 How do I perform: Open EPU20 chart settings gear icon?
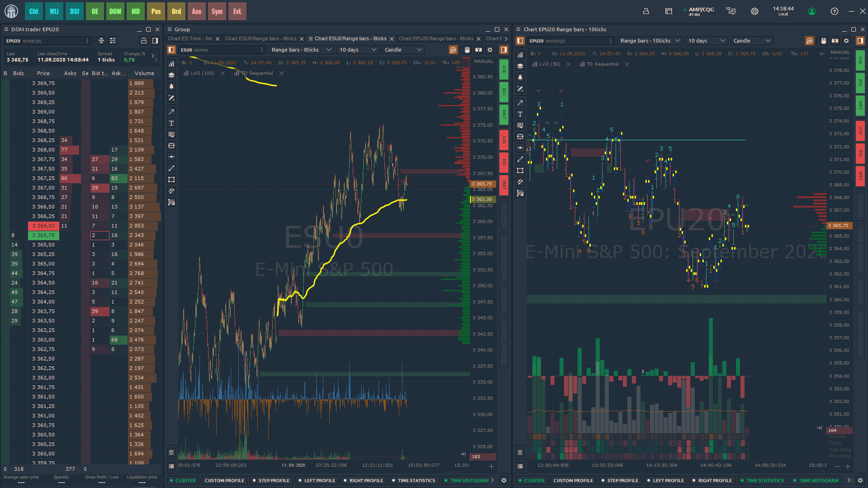click(x=846, y=41)
